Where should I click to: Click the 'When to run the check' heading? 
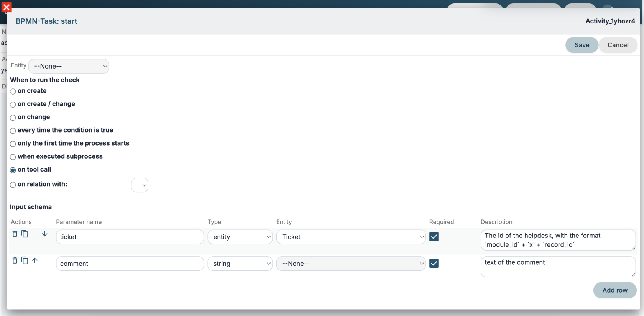(45, 80)
